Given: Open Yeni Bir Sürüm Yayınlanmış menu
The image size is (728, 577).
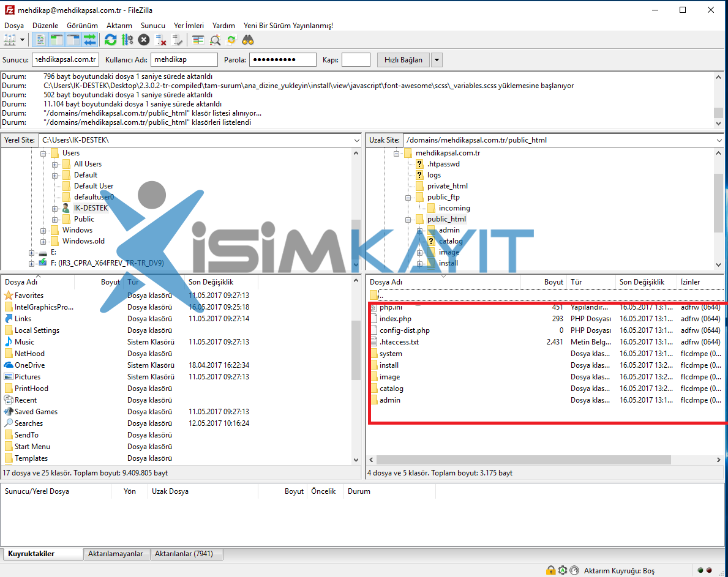Looking at the screenshot, I should point(288,26).
